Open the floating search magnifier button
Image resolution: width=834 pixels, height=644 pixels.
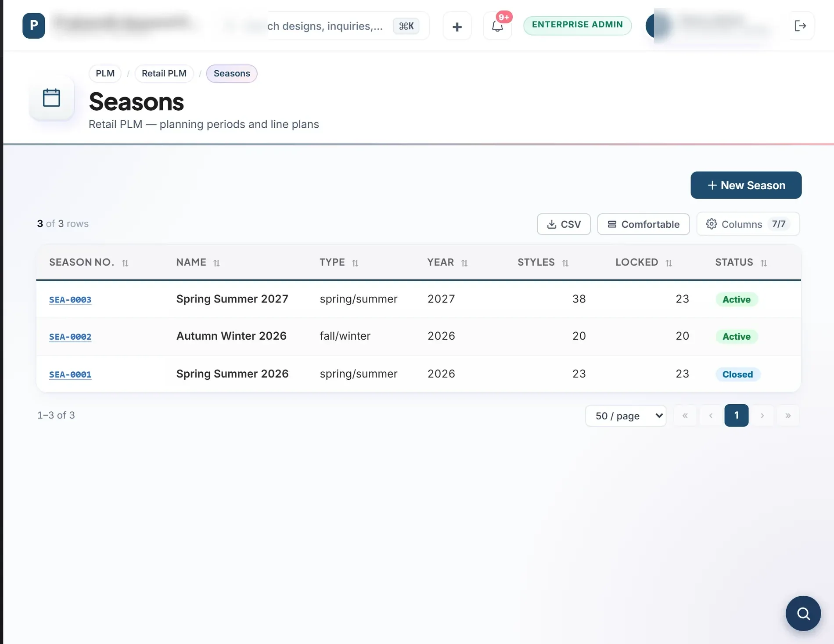[x=803, y=613]
